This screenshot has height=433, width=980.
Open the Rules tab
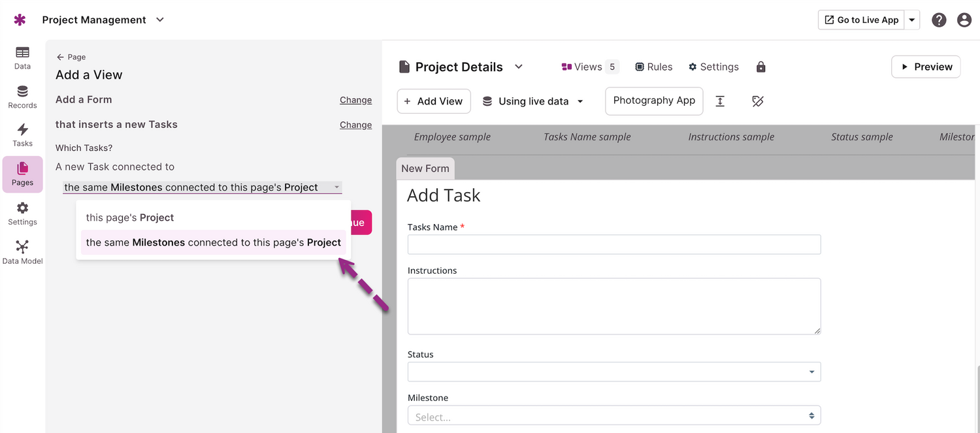[653, 67]
